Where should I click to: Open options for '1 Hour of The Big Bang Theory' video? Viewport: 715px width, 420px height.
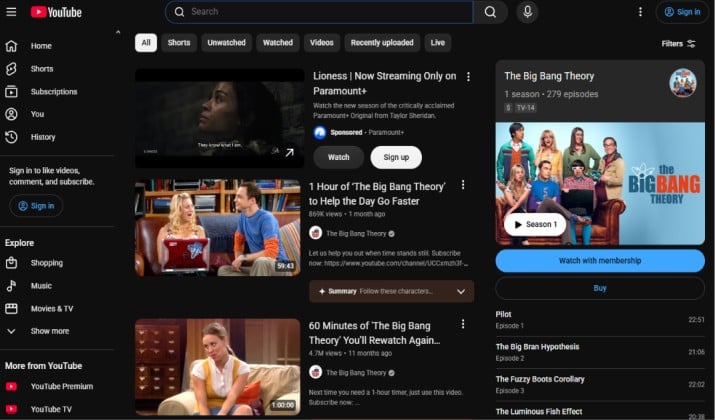(x=463, y=184)
